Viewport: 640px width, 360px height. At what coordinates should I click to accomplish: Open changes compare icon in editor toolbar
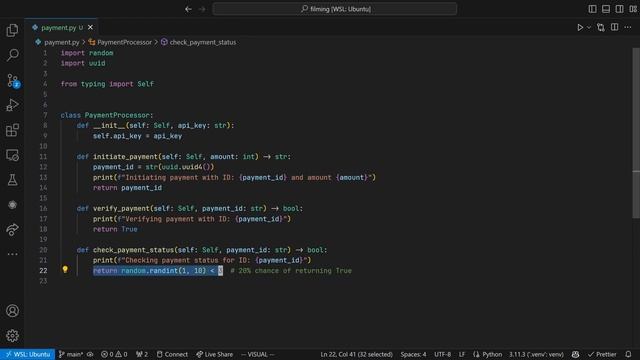point(601,27)
